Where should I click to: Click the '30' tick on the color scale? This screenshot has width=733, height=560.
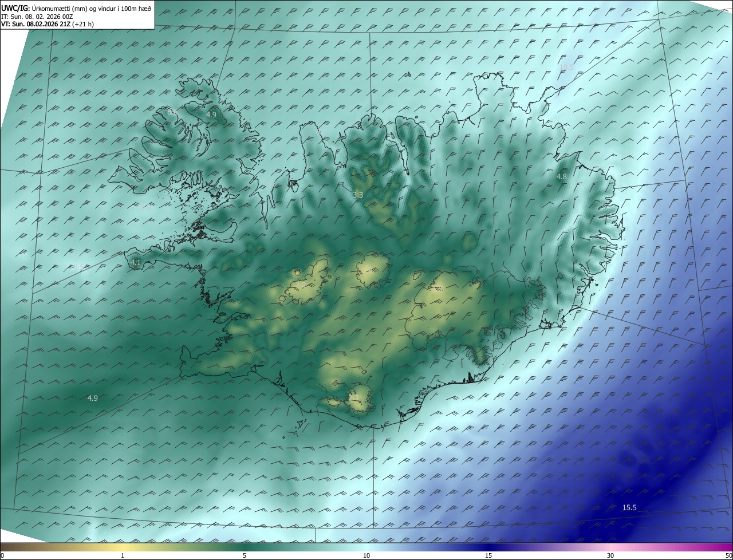610,555
